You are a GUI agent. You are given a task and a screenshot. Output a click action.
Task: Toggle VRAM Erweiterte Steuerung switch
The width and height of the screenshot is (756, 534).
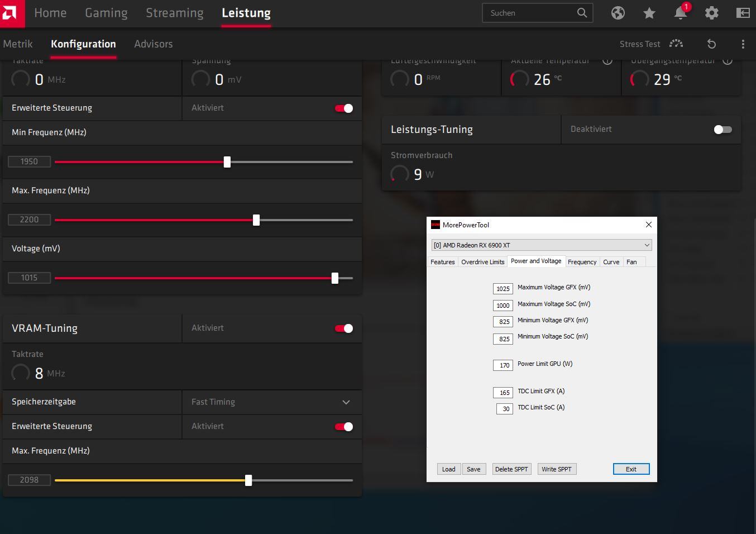coord(344,427)
